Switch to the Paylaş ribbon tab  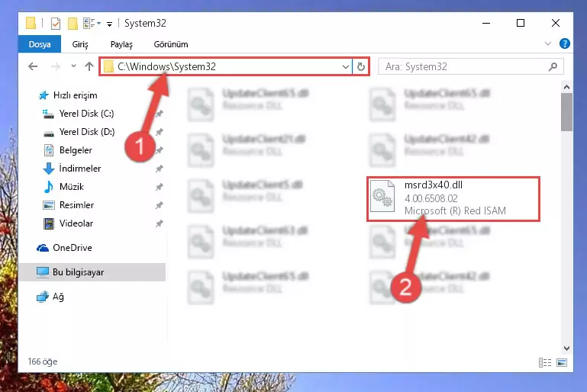(121, 44)
